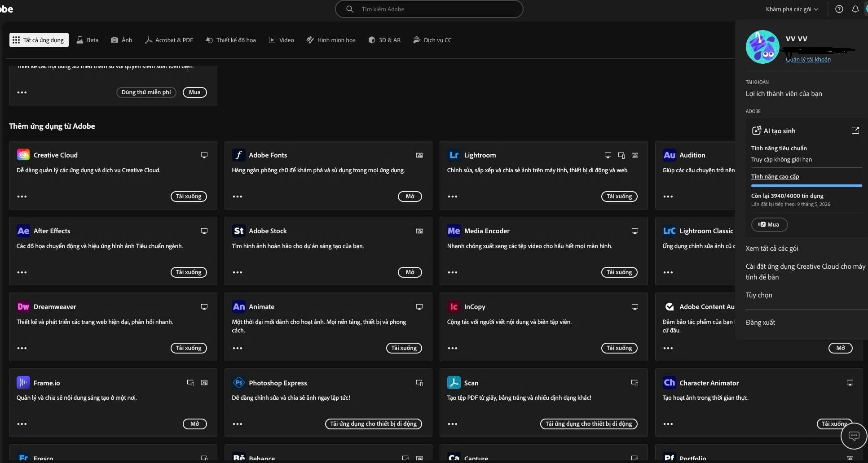868x463 pixels.
Task: Click the Adobe Scan app icon
Action: 454,383
